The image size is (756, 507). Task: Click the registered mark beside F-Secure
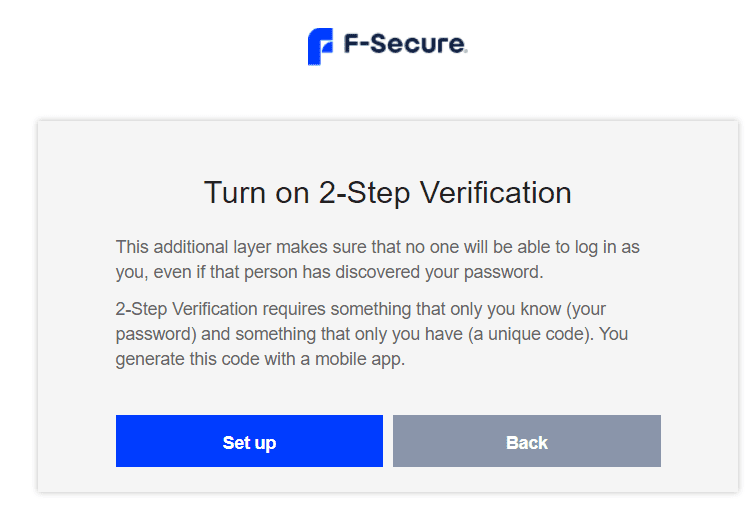(x=465, y=51)
